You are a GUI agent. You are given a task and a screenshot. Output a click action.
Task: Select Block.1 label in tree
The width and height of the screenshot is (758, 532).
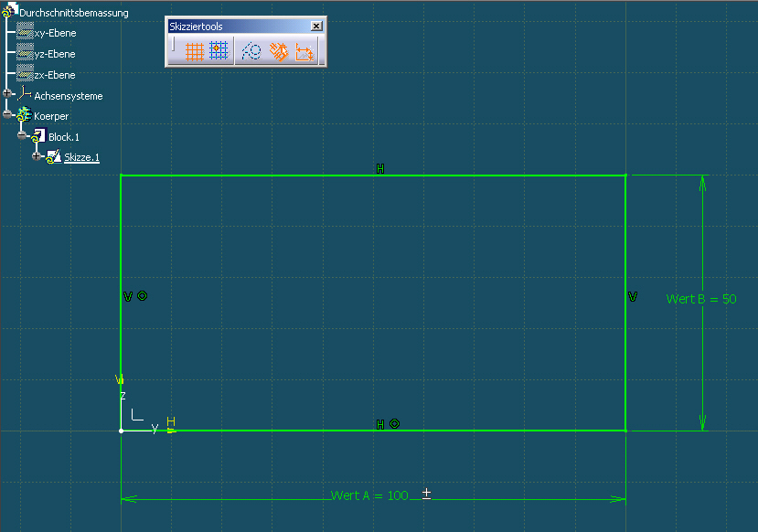click(x=64, y=137)
